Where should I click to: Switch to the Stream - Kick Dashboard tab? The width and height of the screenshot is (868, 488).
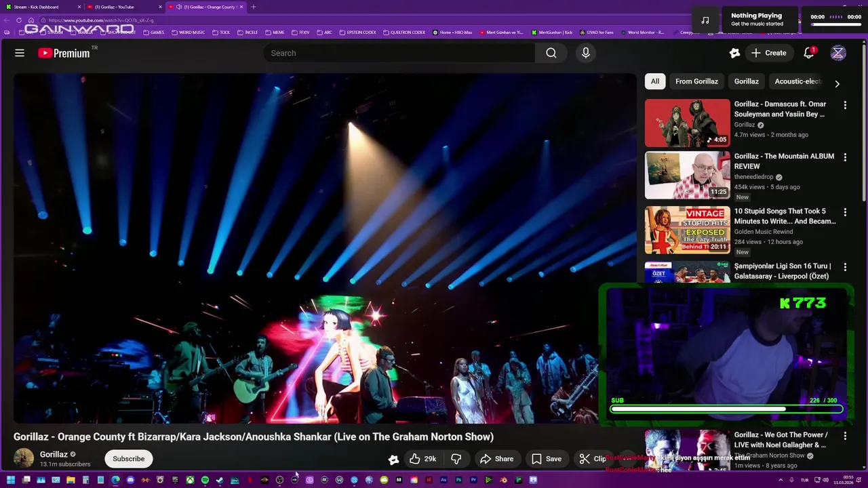tap(42, 7)
